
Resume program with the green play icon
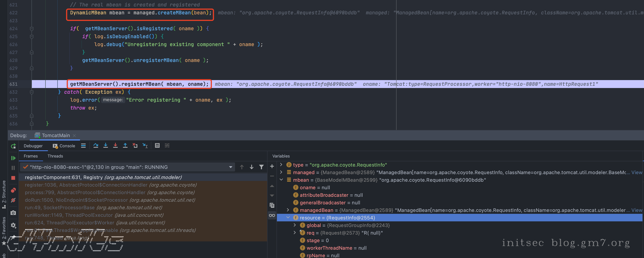[13, 158]
